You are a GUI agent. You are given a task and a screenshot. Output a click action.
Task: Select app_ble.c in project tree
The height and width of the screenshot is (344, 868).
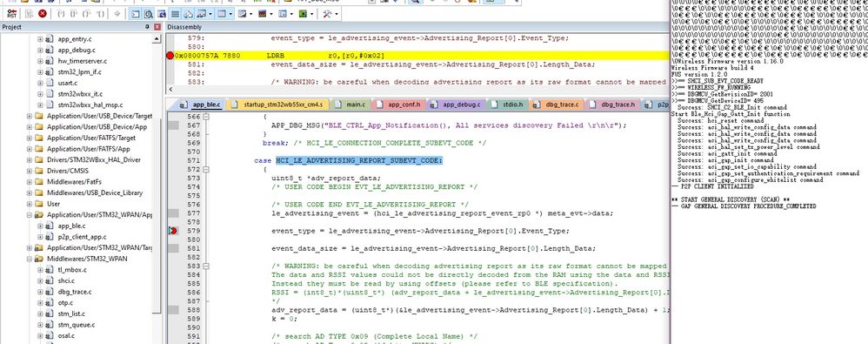coord(71,226)
